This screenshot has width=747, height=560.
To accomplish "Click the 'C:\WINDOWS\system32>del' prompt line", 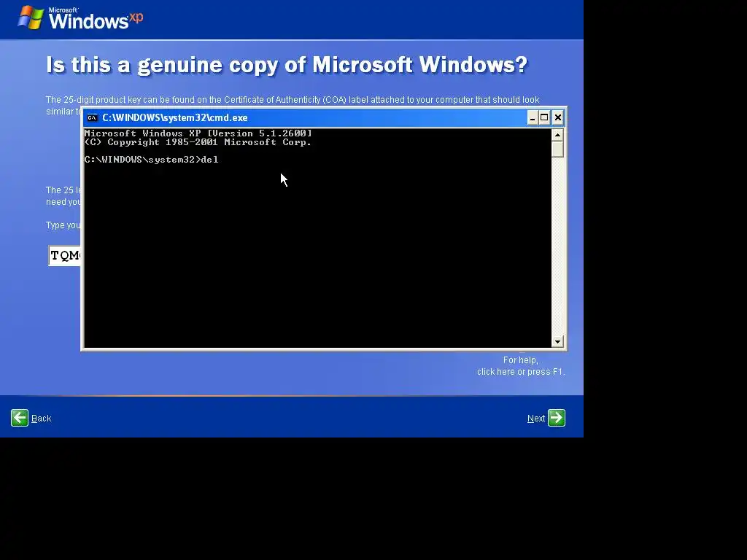I will [151, 160].
